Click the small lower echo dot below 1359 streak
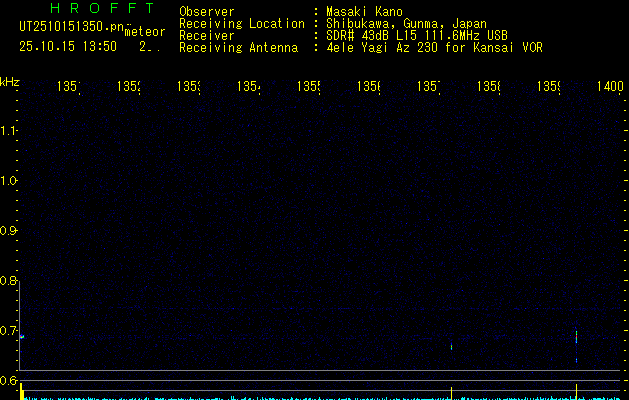The height and width of the screenshot is (400, 629). point(576,360)
